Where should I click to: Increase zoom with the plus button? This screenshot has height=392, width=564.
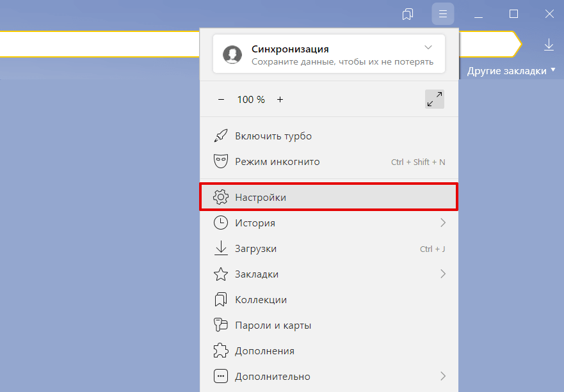coord(280,100)
